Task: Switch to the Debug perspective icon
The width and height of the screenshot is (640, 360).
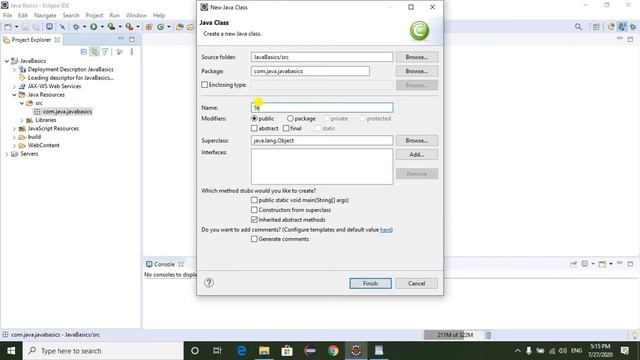Action: (633, 27)
